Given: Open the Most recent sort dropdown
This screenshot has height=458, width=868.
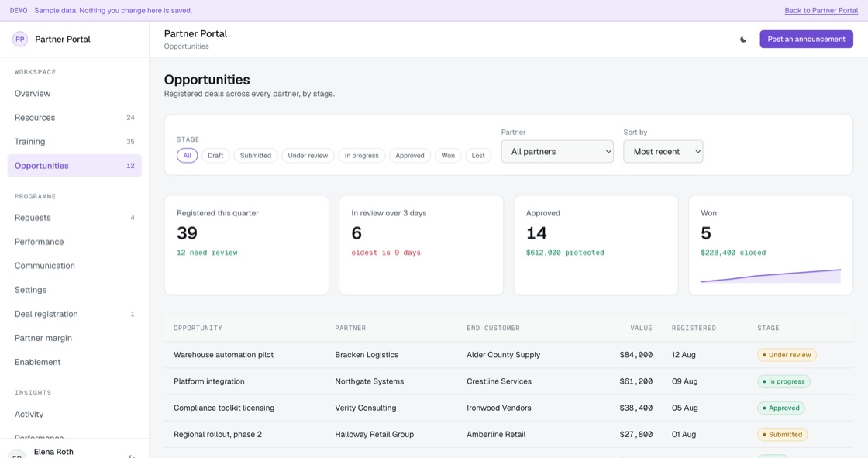Looking at the screenshot, I should [x=663, y=152].
